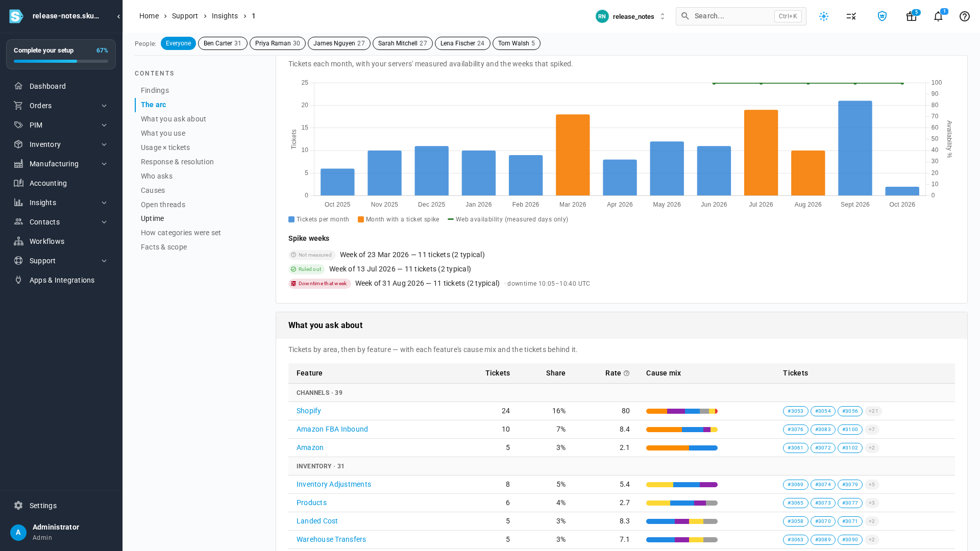Click the shield security icon in header
Screen dimensions: 980x551
(882, 16)
